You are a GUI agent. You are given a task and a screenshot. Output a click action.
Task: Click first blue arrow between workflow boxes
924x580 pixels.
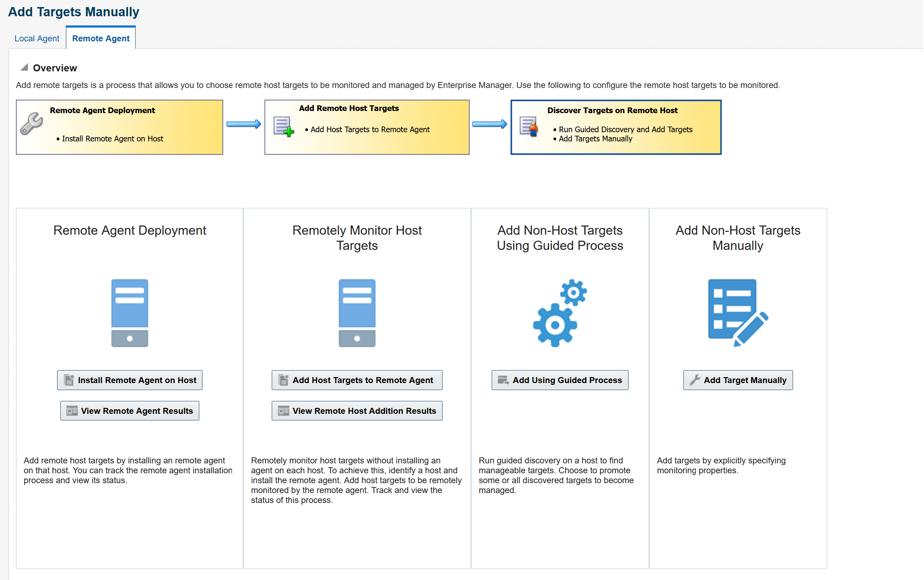[x=244, y=124]
